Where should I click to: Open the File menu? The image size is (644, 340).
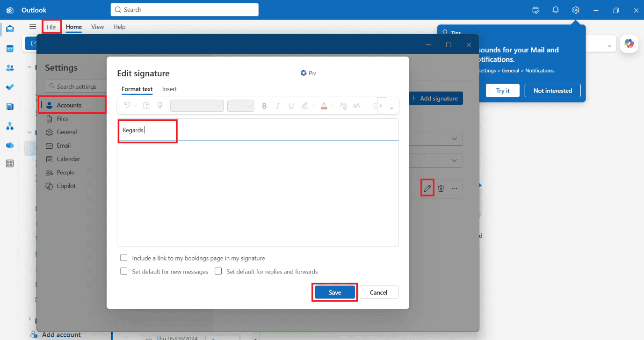(51, 27)
